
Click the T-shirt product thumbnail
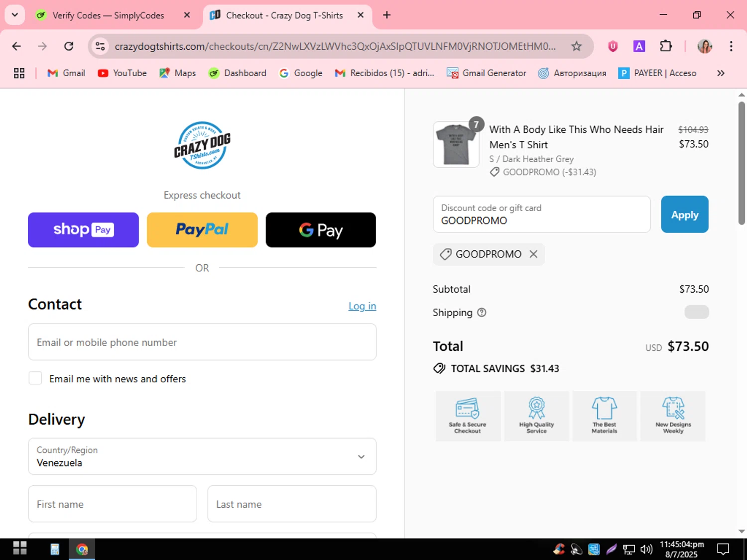click(x=456, y=145)
